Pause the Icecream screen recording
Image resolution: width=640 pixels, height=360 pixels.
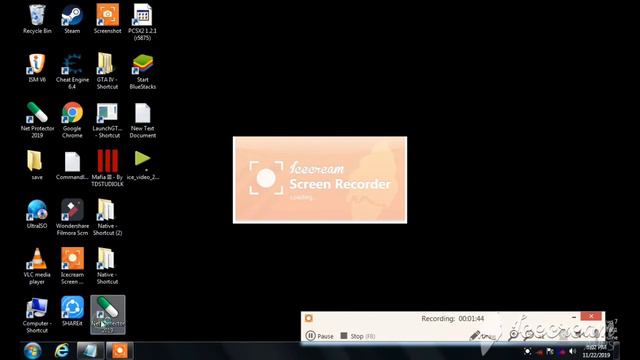point(320,336)
